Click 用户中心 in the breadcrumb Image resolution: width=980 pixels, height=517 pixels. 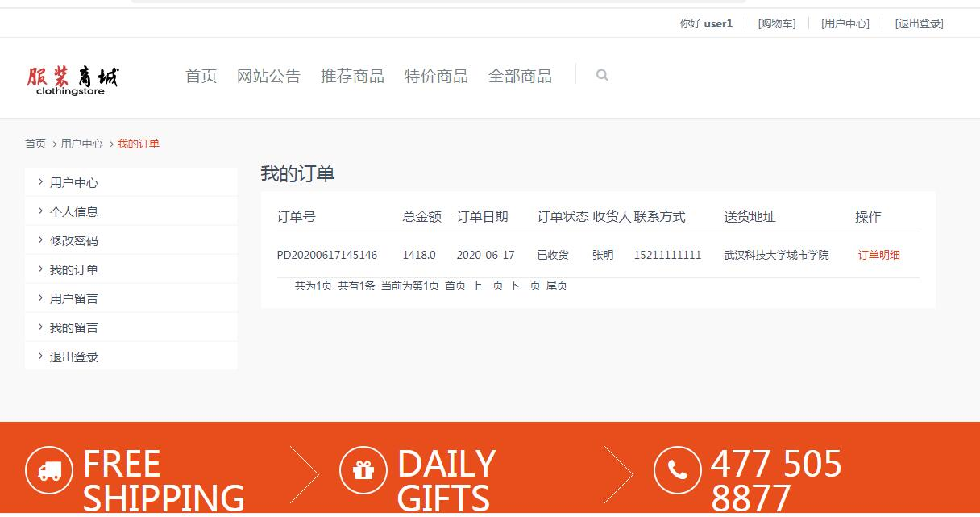pyautogui.click(x=81, y=144)
